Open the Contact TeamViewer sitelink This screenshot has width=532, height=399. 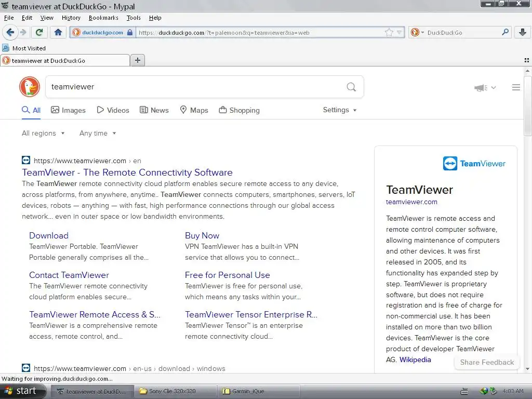coord(69,275)
